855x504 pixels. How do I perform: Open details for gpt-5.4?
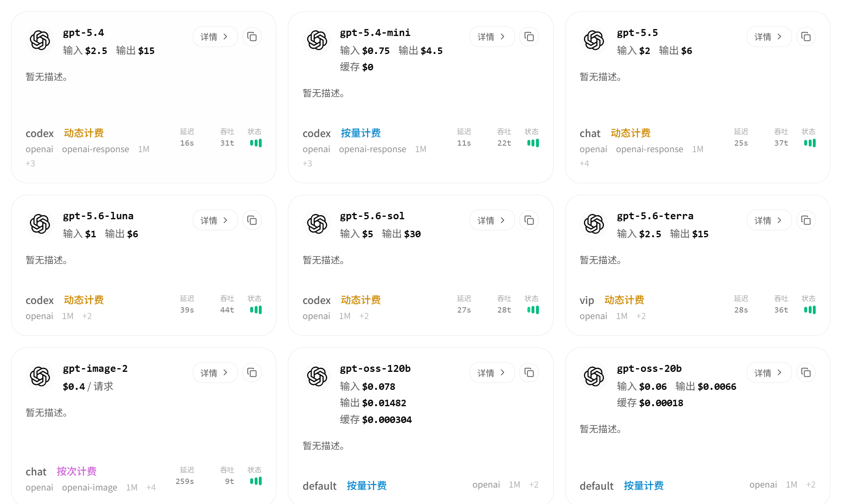point(215,37)
